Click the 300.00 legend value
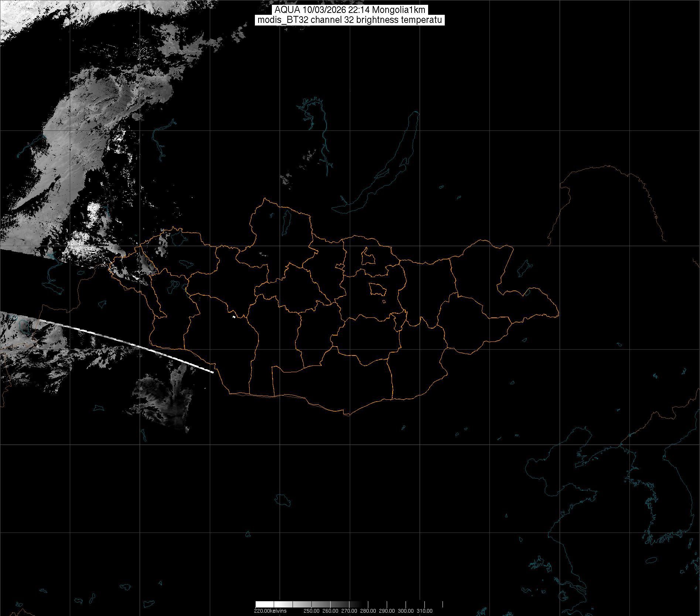The width and height of the screenshot is (700, 616). (x=406, y=611)
